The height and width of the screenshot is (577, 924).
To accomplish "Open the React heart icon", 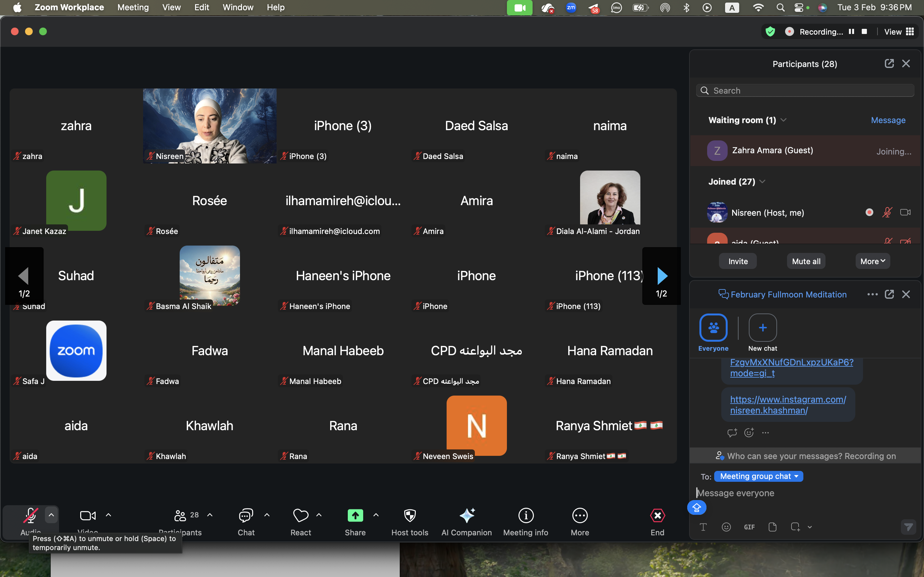I will pyautogui.click(x=301, y=515).
